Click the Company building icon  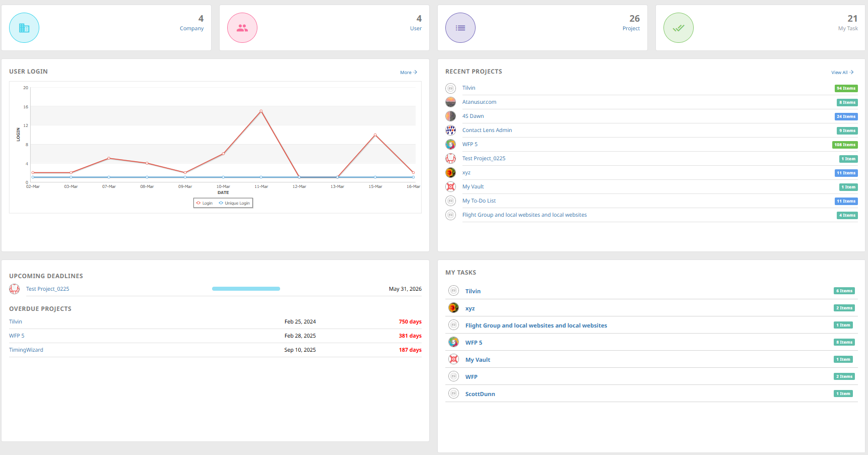click(x=24, y=28)
